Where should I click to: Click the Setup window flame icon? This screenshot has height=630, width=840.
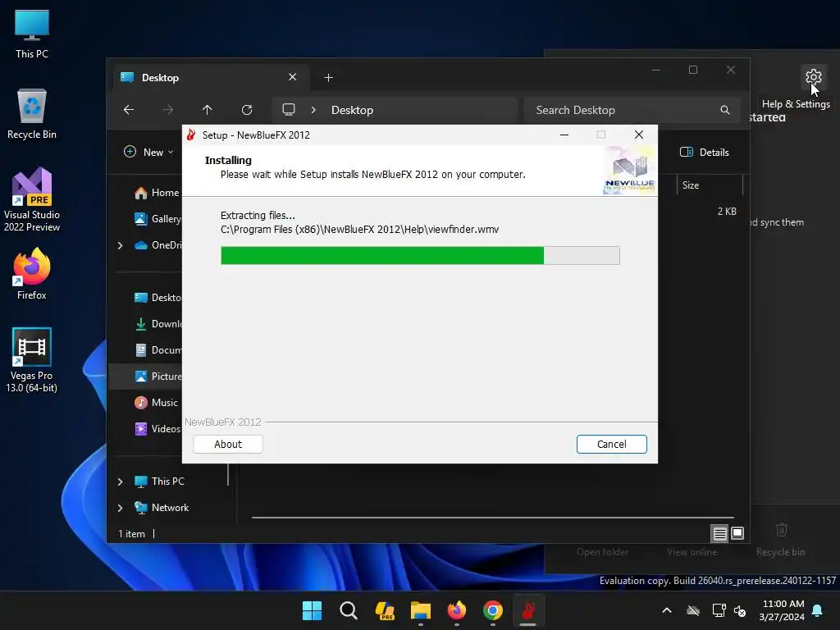190,135
